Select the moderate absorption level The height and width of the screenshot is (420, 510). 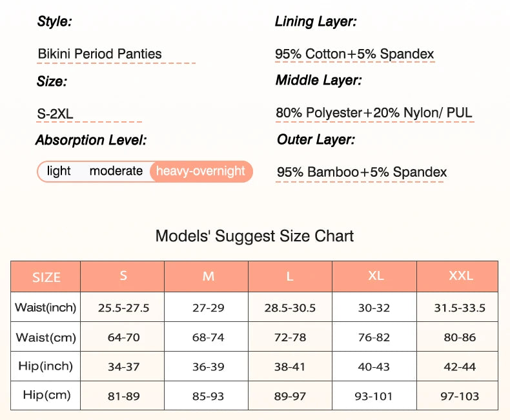(116, 171)
